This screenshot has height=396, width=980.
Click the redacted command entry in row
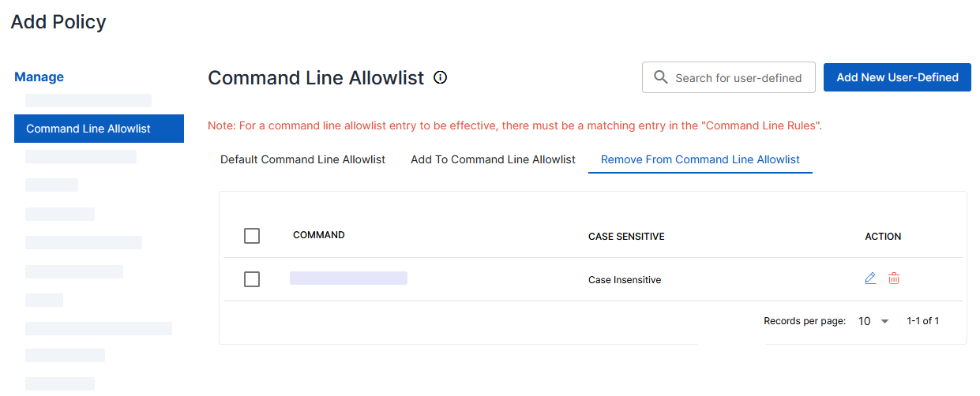click(348, 278)
